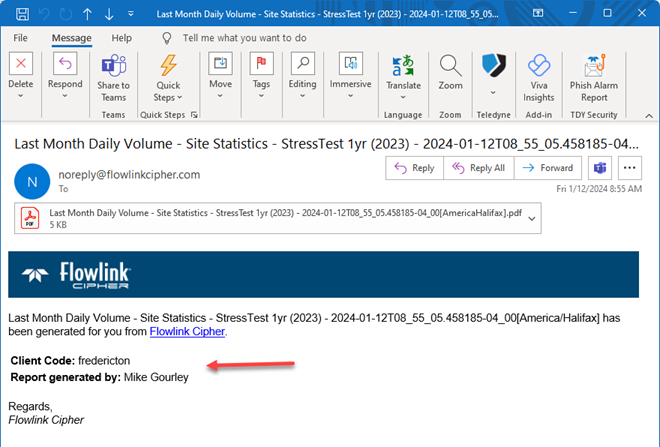Click the Teams icon beside Forward
Screen dimensions: 660x447
click(600, 167)
